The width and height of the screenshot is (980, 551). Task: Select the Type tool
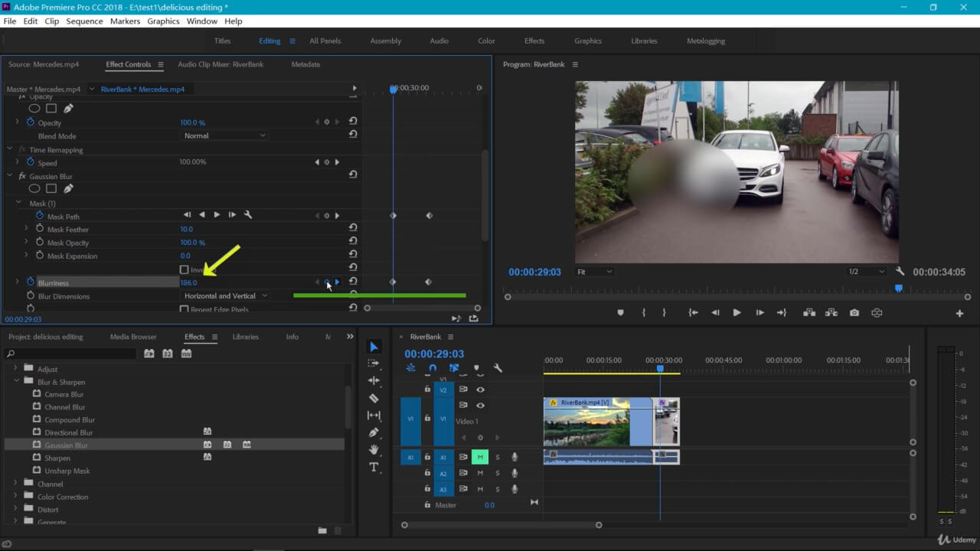(374, 467)
